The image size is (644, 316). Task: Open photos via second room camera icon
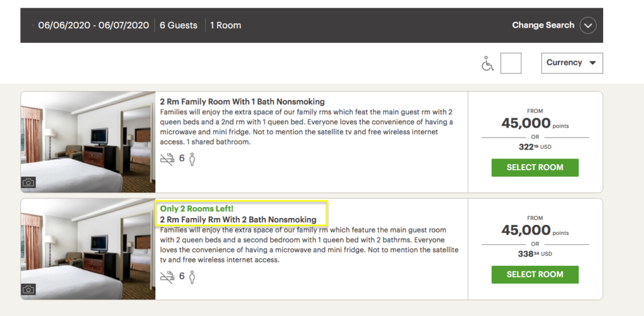28,290
